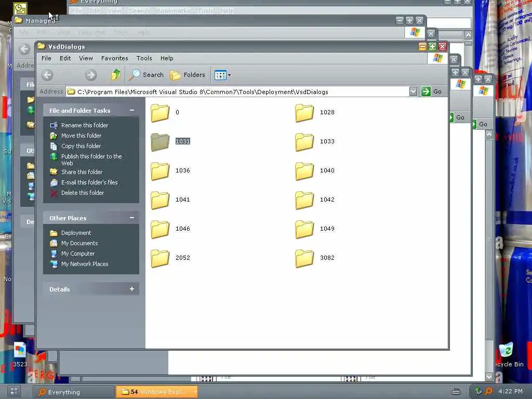Click the E-mail this folder's files icon

pos(54,182)
